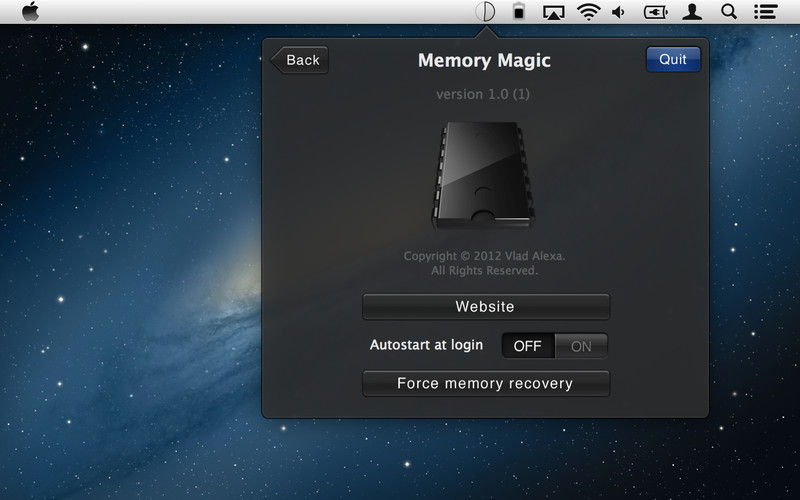Go Back to previous panel
This screenshot has height=500, width=800.
(299, 60)
